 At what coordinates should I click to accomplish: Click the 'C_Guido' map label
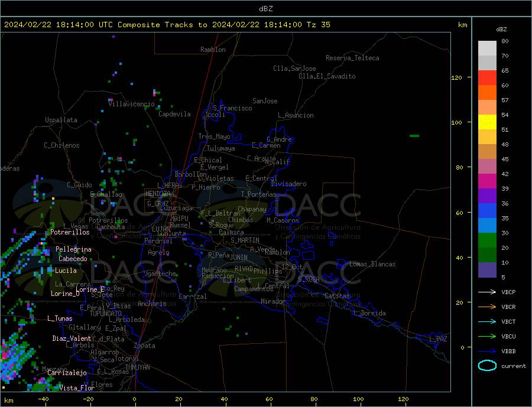click(79, 185)
